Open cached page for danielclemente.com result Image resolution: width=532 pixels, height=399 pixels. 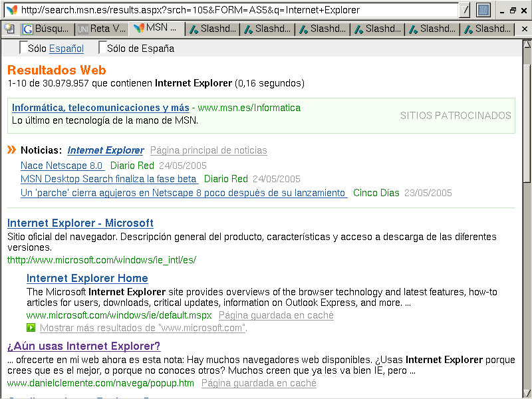point(259,383)
